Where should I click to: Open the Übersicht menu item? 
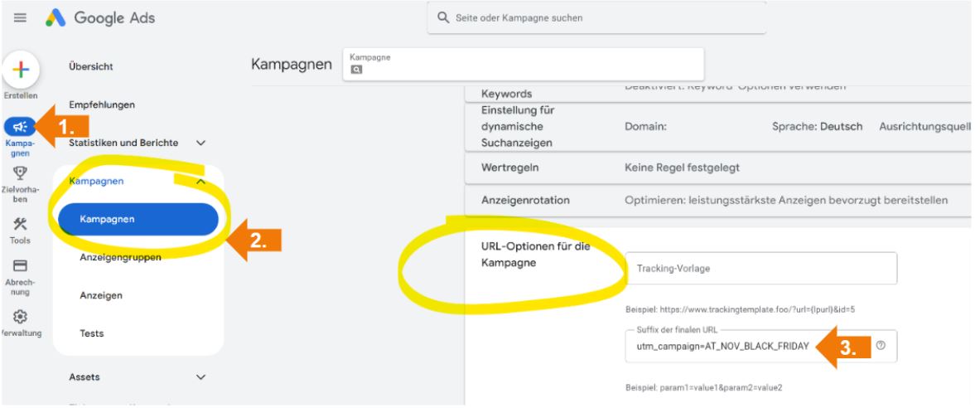[90, 66]
